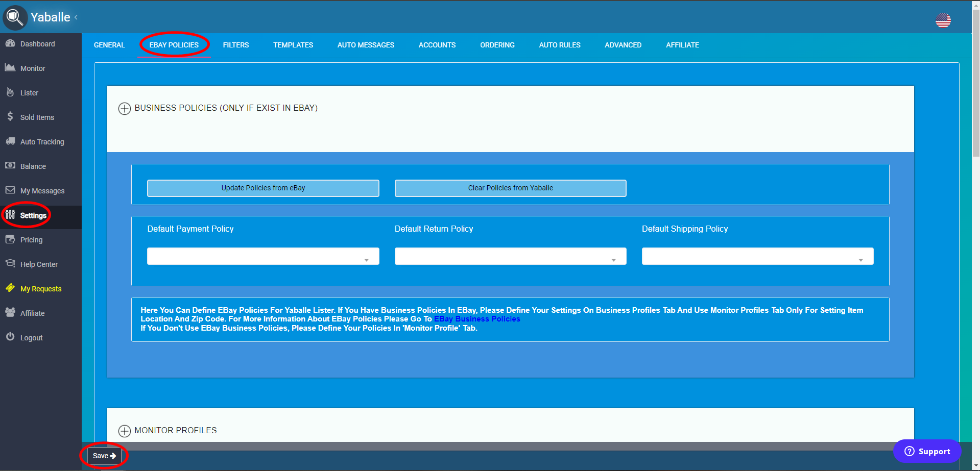The width and height of the screenshot is (980, 471).
Task: Follow the EBay Business Policies link
Action: (x=477, y=319)
